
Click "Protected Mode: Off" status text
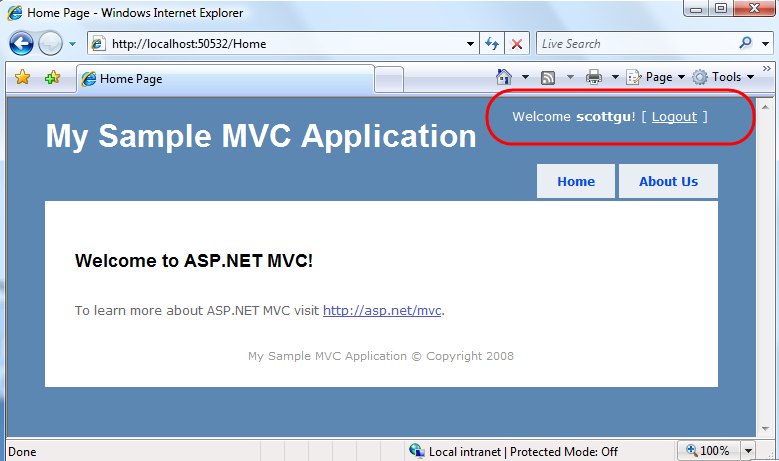click(564, 452)
